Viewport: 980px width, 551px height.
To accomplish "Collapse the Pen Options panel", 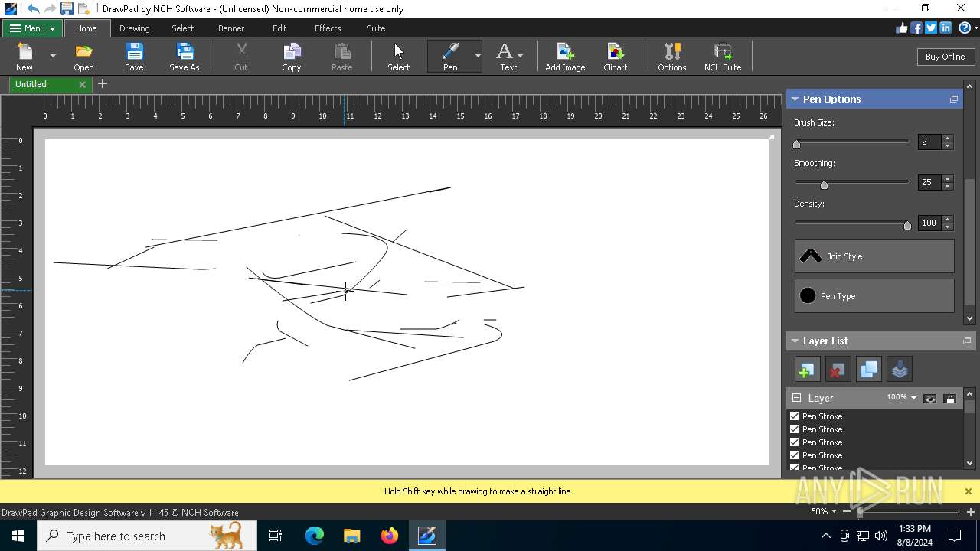I will click(x=795, y=99).
